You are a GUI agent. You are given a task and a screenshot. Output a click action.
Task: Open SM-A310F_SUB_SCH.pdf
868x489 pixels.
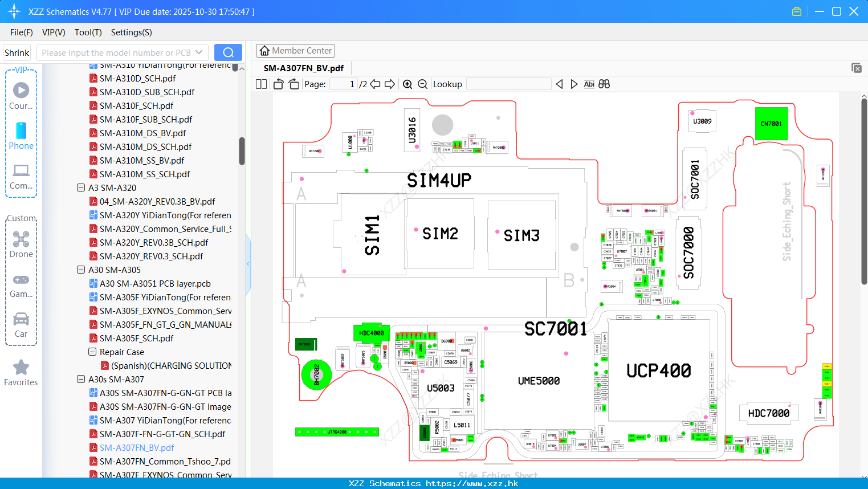click(146, 119)
